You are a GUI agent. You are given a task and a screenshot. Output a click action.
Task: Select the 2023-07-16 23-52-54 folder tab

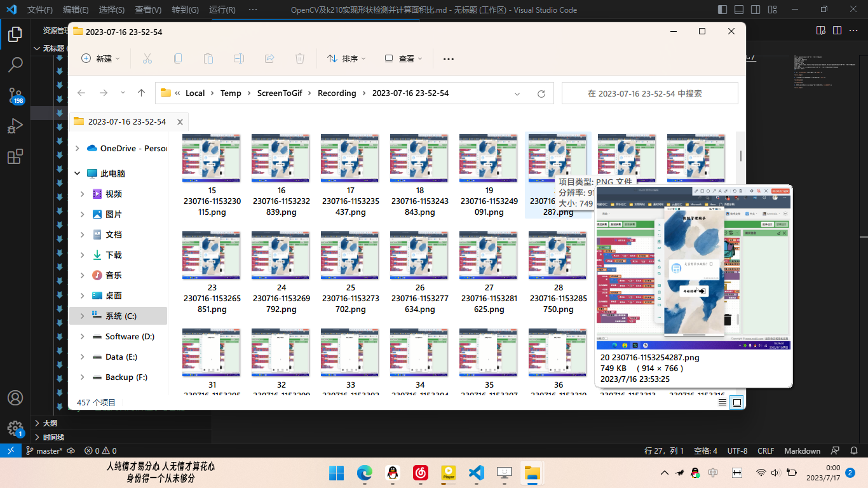[x=127, y=121]
